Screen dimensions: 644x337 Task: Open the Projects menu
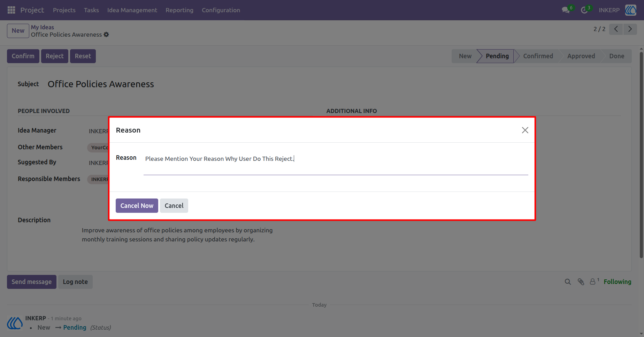64,10
